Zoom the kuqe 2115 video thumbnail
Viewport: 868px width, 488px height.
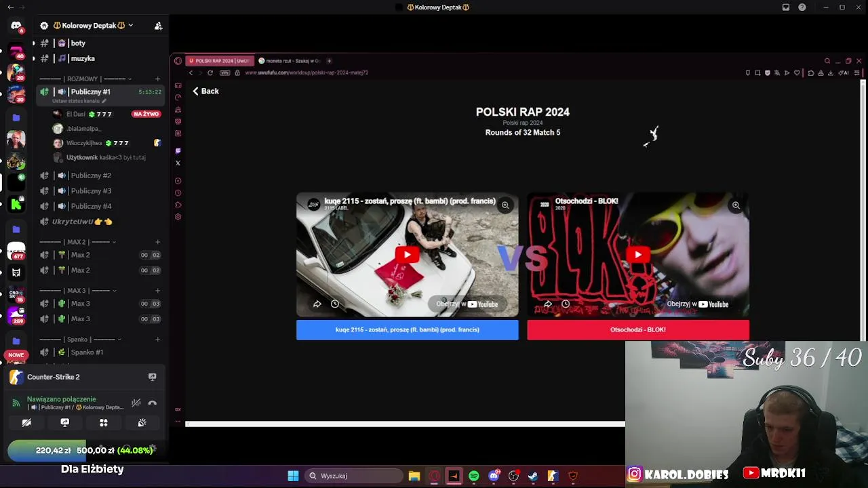(505, 205)
